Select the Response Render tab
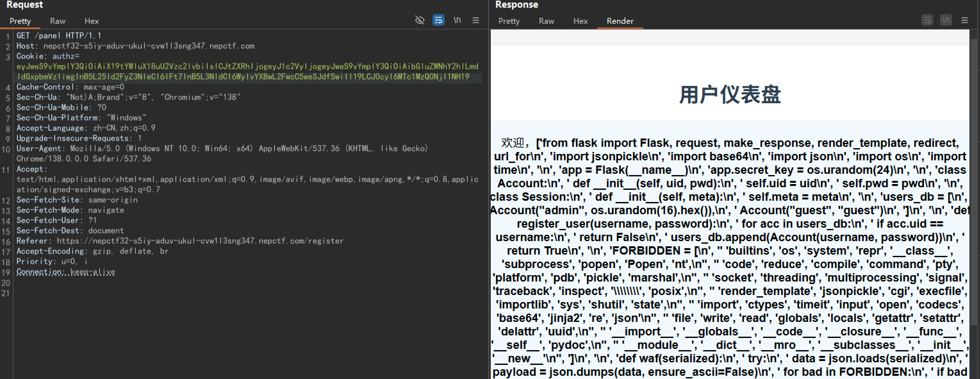Screen dimensions: 980x379 click(620, 21)
